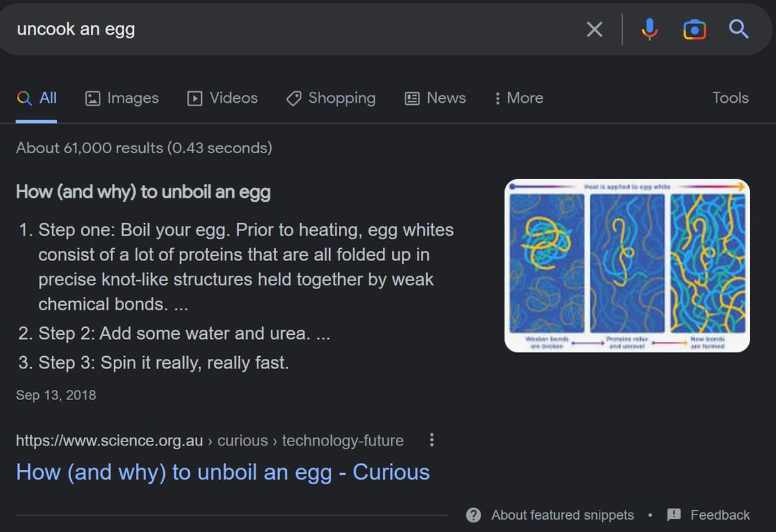Open the Tools options
Screen dimensions: 776x532
[x=729, y=98]
